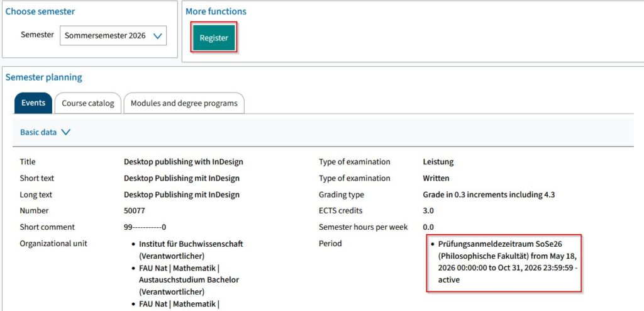Screen dimensions: 644x311
Task: Collapse the Basic data section
Action: (45, 132)
